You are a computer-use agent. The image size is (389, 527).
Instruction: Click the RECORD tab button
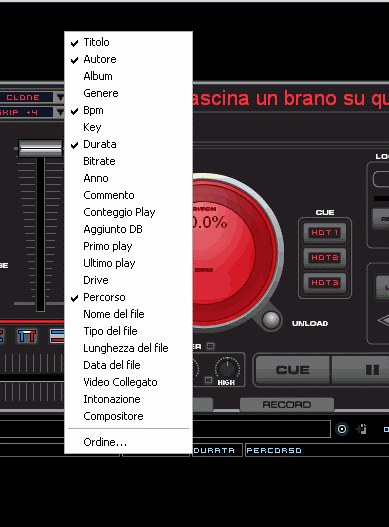coord(287,404)
